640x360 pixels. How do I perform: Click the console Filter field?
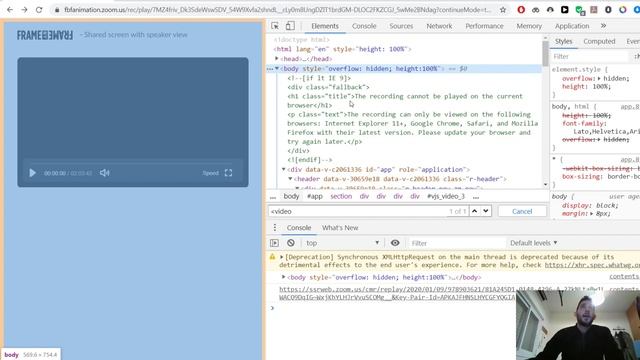coord(457,243)
